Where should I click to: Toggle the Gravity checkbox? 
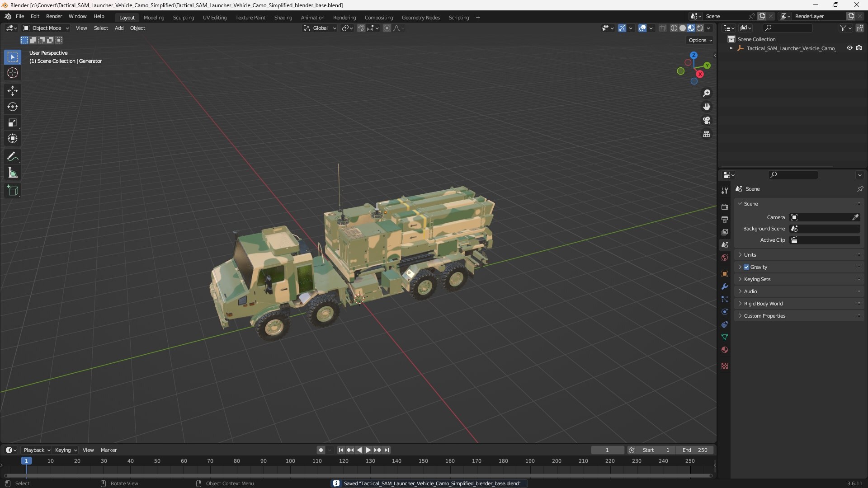pyautogui.click(x=746, y=267)
